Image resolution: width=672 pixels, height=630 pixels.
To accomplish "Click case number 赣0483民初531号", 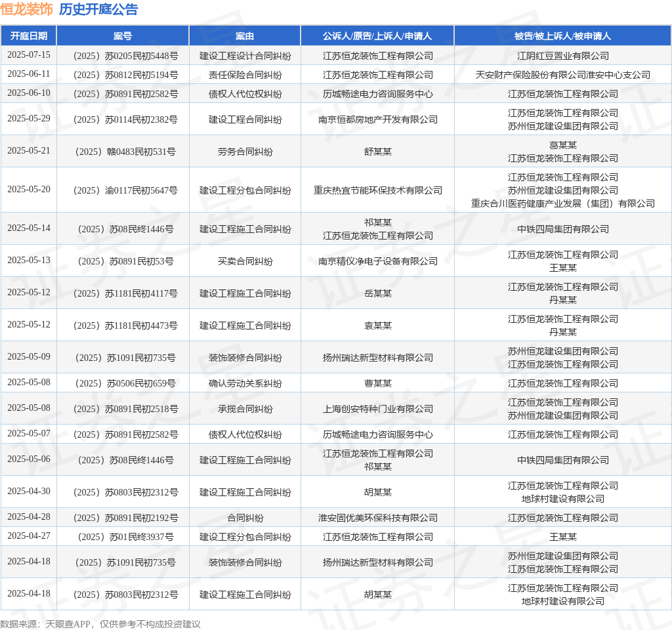I will (x=125, y=152).
